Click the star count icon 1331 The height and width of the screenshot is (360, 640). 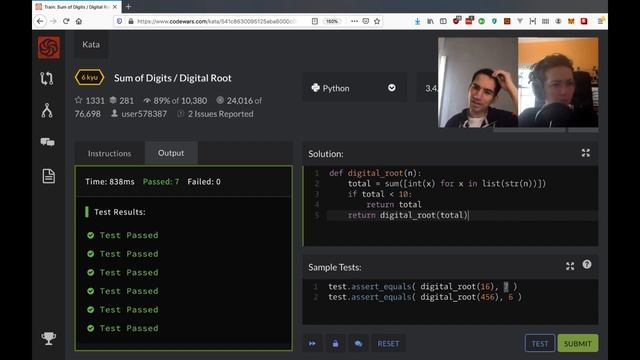click(x=78, y=100)
